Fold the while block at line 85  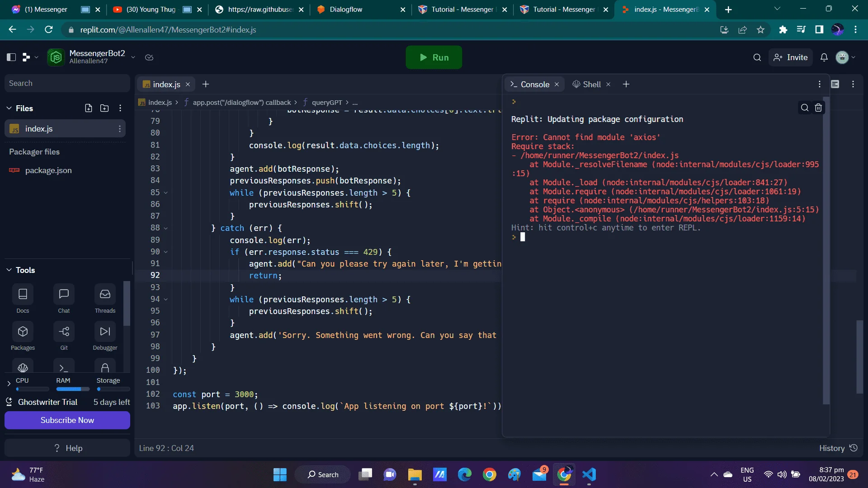point(166,193)
